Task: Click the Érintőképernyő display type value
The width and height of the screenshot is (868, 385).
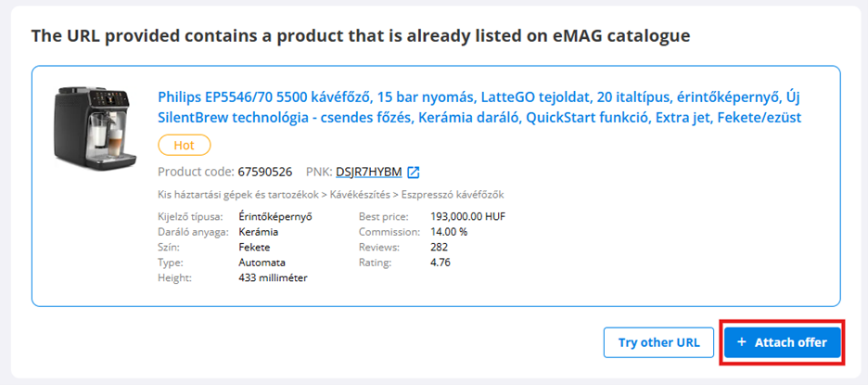Action: pos(275,216)
